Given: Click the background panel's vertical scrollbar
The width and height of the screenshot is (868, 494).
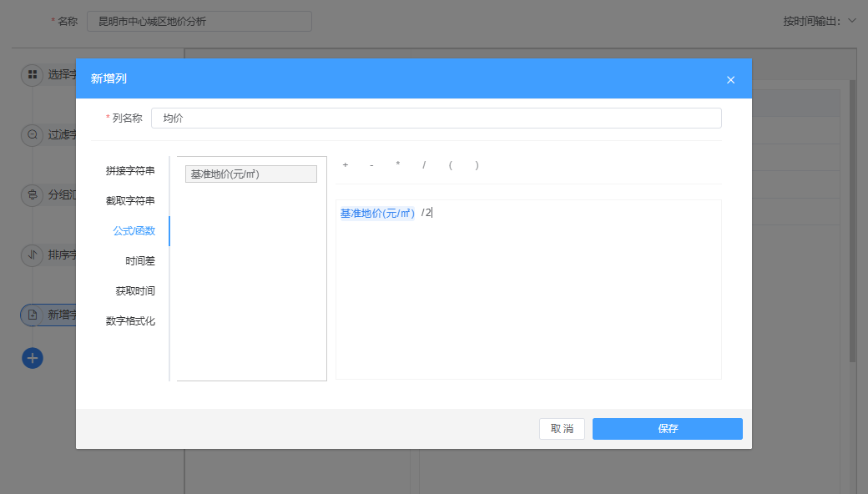Looking at the screenshot, I should [852, 221].
